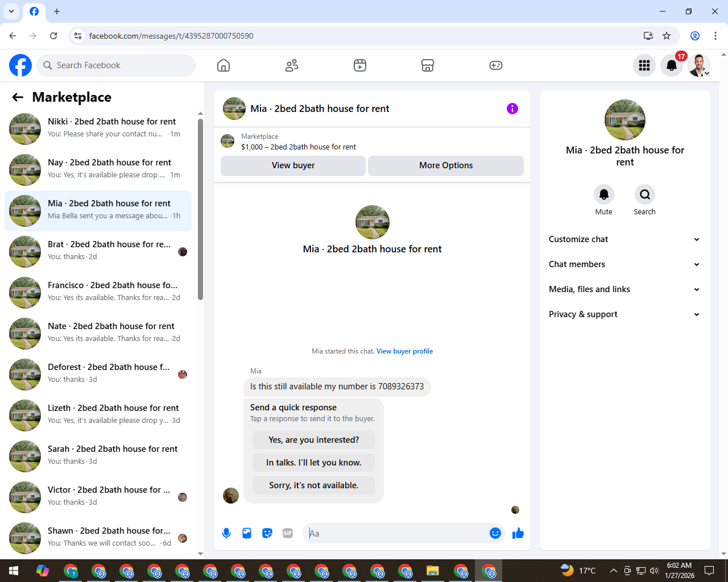Open Nikki 2bed 2bath conversation
The height and width of the screenshot is (582, 728).
[98, 128]
